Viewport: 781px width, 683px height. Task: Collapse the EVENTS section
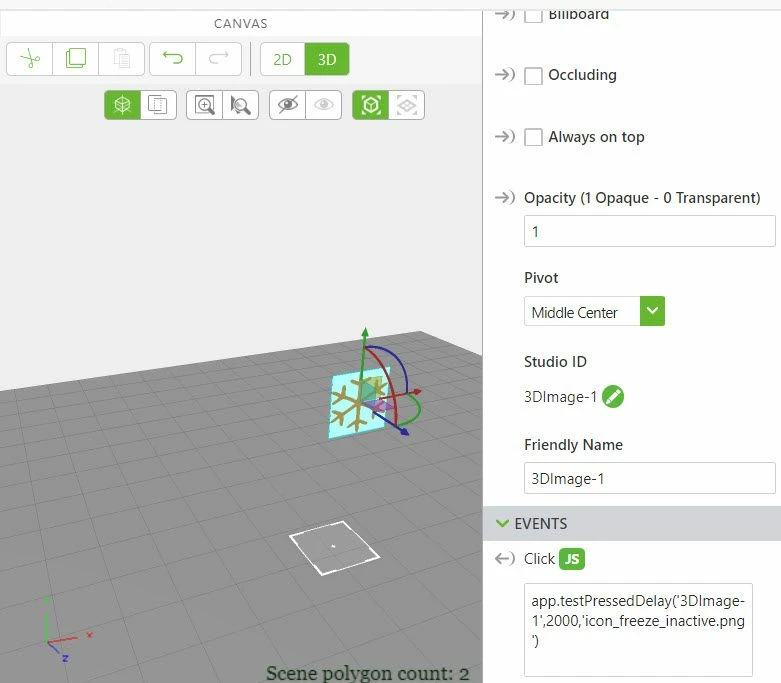coord(502,523)
